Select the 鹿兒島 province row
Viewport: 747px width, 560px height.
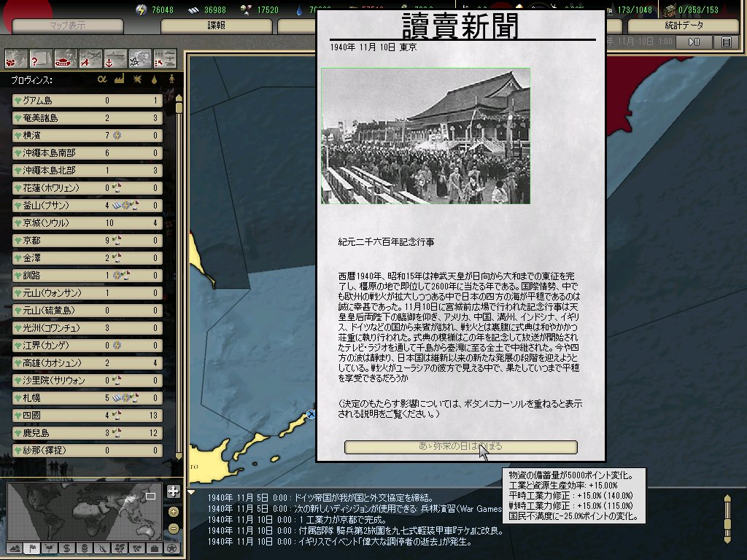88,433
